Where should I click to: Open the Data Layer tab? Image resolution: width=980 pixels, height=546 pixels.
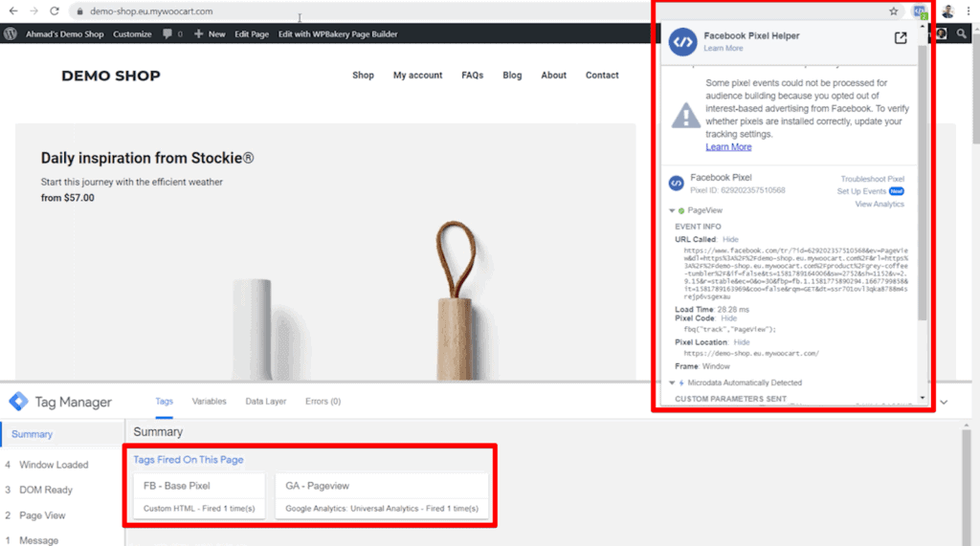[x=265, y=402]
